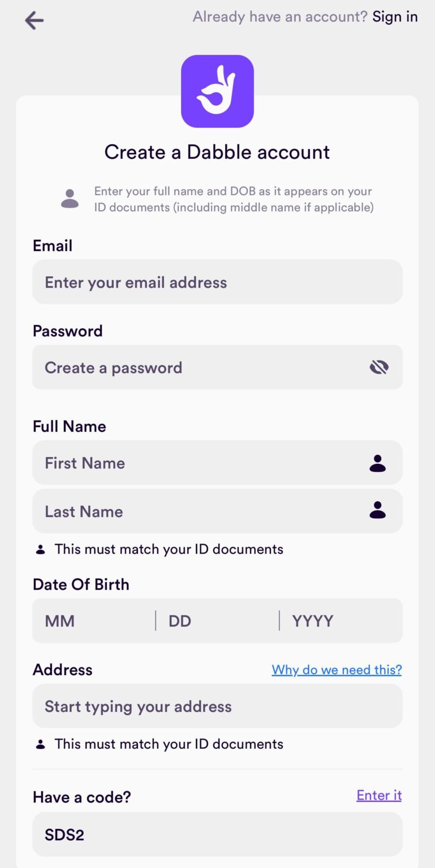
Task: Focus the address search field
Action: [x=217, y=706]
